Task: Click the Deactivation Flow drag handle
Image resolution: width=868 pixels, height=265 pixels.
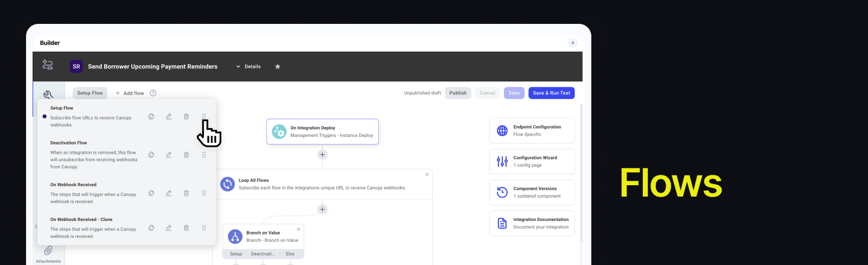Action: [204, 155]
